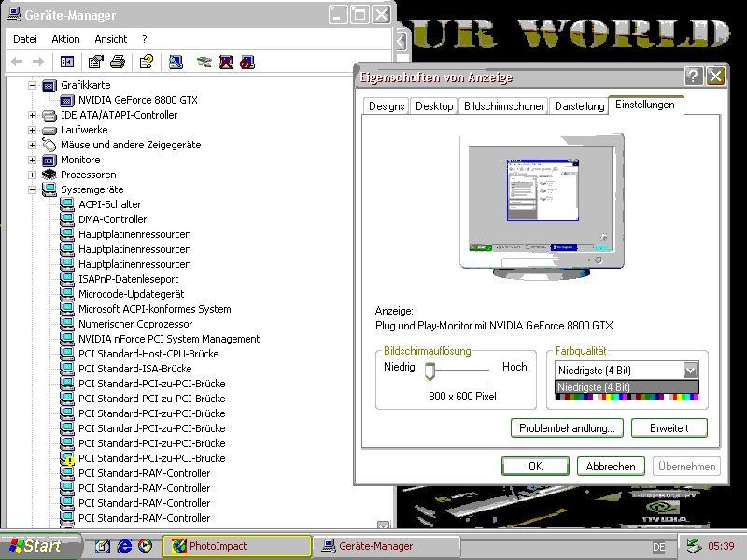The width and height of the screenshot is (747, 560).
Task: Switch to the Designs tab
Action: (387, 106)
